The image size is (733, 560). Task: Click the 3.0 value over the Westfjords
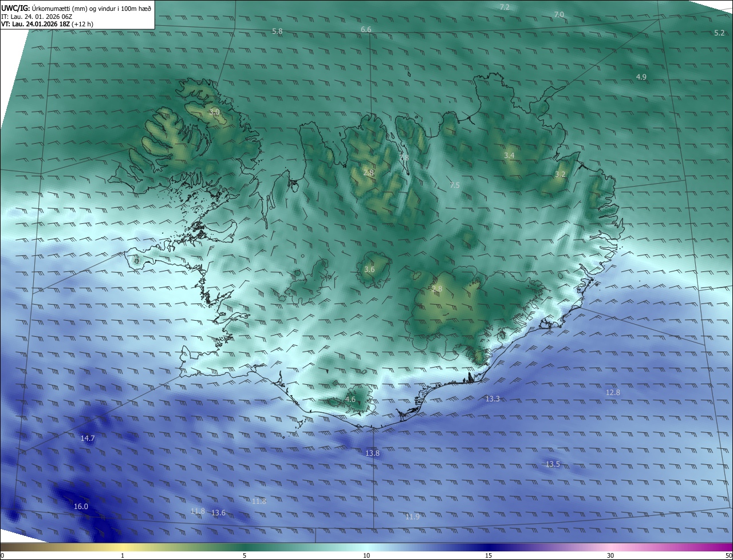215,112
